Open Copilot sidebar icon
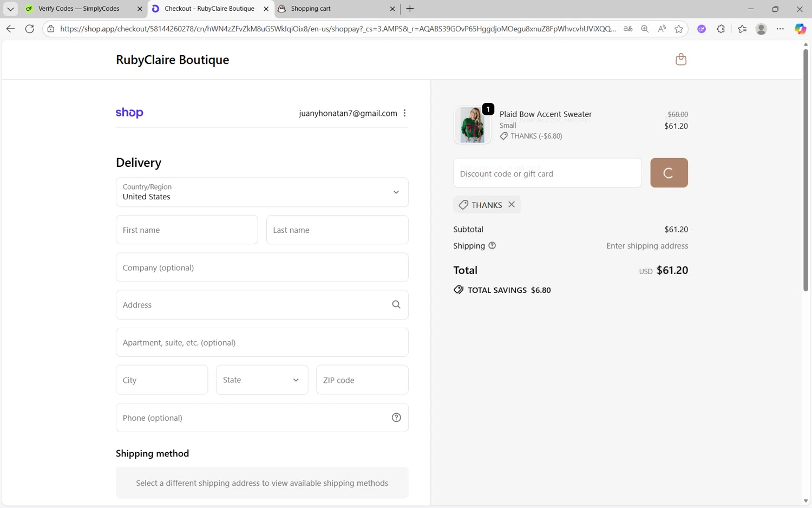 click(x=800, y=29)
